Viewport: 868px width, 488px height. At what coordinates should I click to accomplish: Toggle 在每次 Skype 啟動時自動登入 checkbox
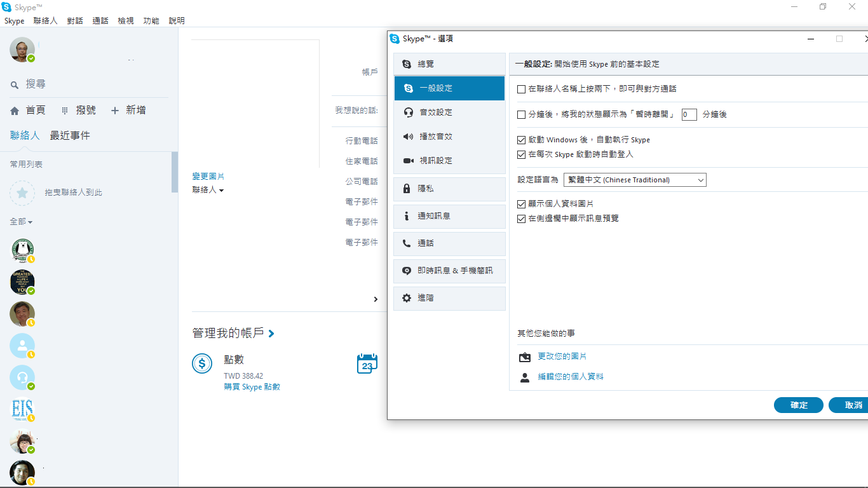point(522,154)
